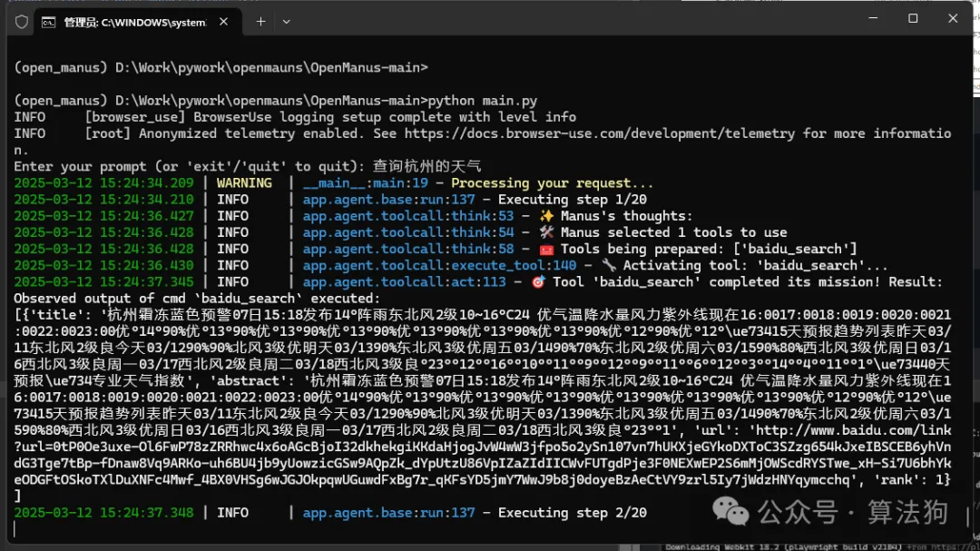
Task: Click 'app.agent.base:run:137' on step 1/20 line
Action: (388, 200)
